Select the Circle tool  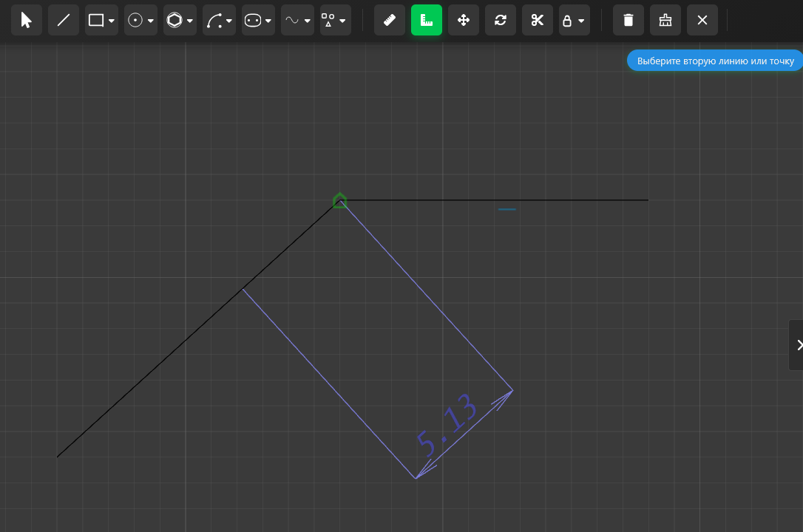[x=135, y=21]
